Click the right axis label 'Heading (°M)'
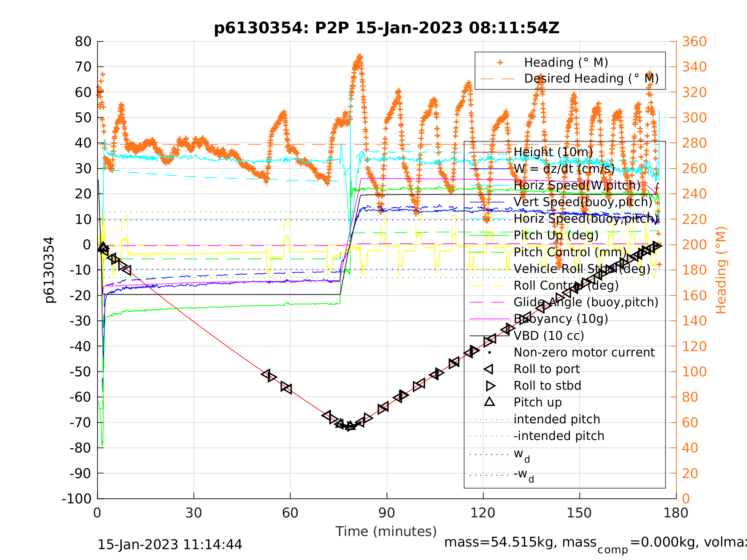 coord(721,270)
